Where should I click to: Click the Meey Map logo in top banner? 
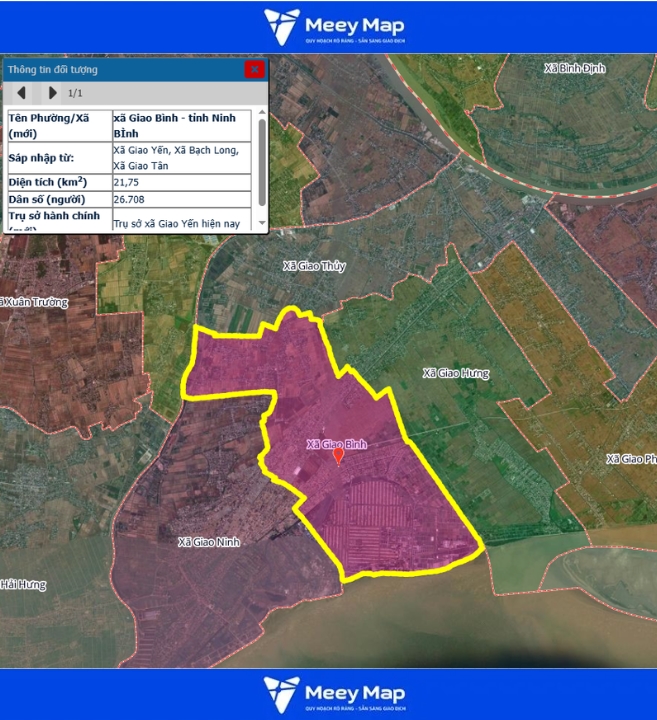pyautogui.click(x=334, y=26)
